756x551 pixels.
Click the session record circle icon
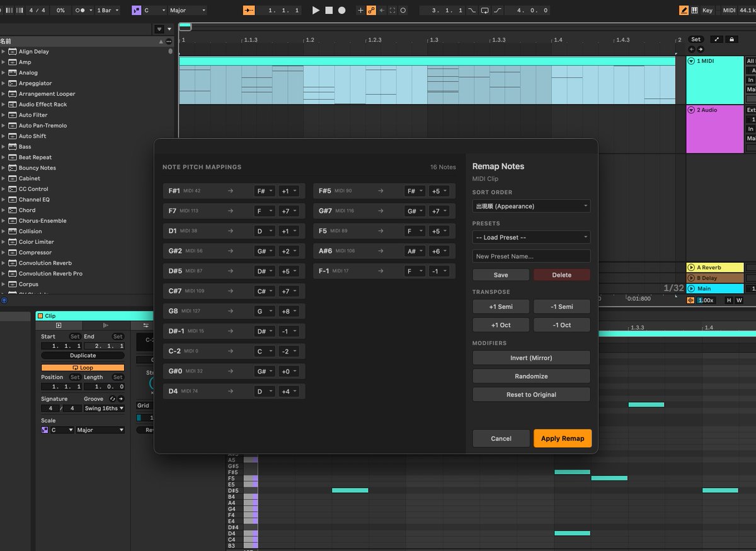[x=403, y=10]
